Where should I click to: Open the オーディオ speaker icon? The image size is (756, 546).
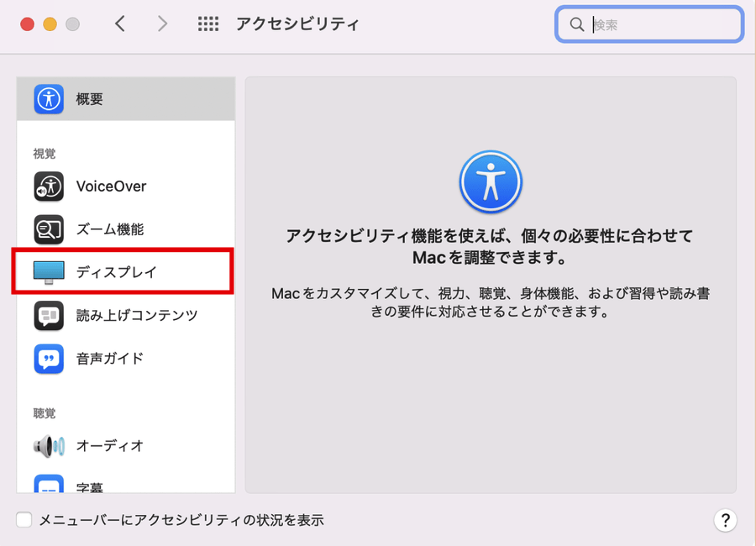click(x=49, y=446)
